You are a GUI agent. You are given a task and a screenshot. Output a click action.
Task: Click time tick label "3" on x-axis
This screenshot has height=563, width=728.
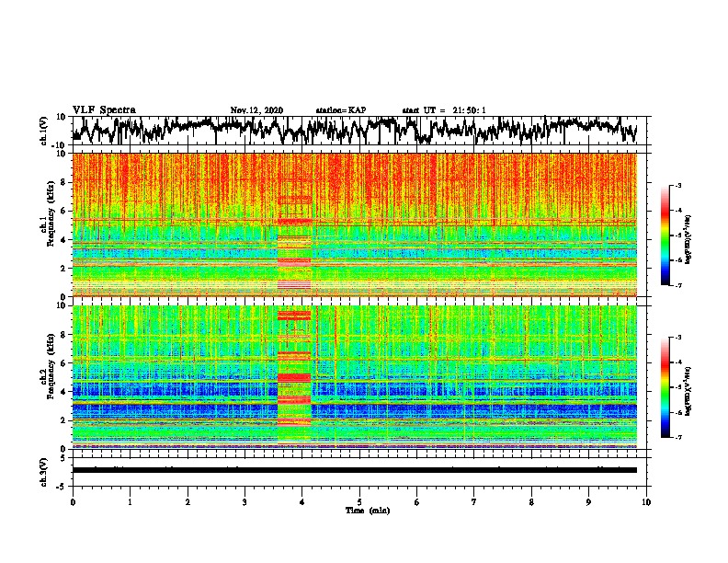click(245, 502)
